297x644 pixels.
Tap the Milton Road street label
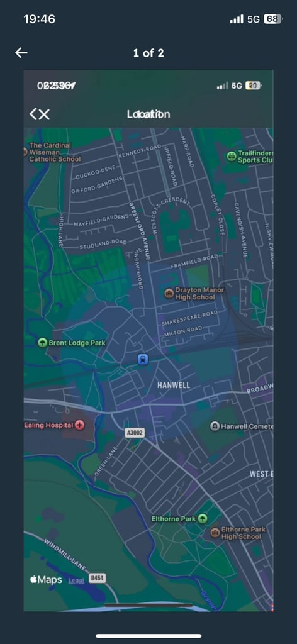pos(183,331)
